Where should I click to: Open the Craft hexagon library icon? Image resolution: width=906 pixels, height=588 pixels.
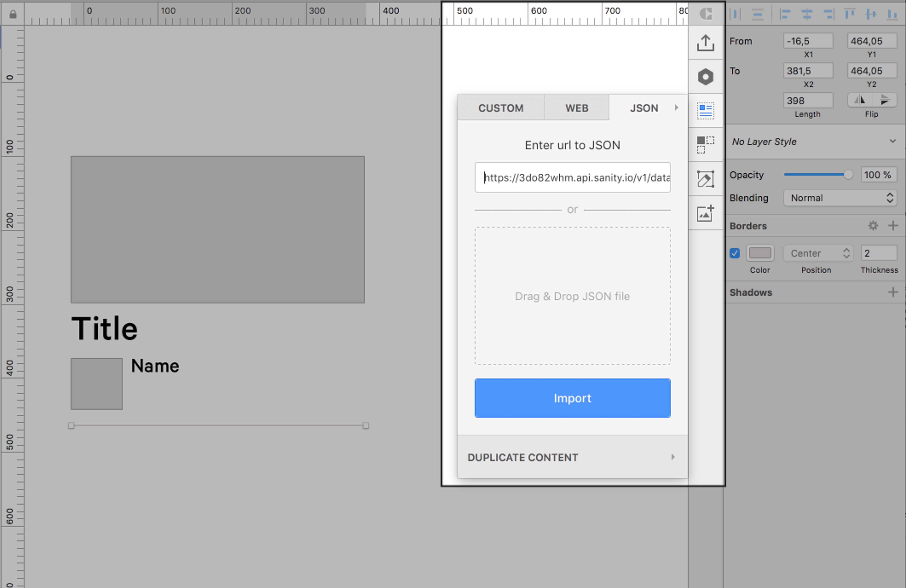coord(705,77)
